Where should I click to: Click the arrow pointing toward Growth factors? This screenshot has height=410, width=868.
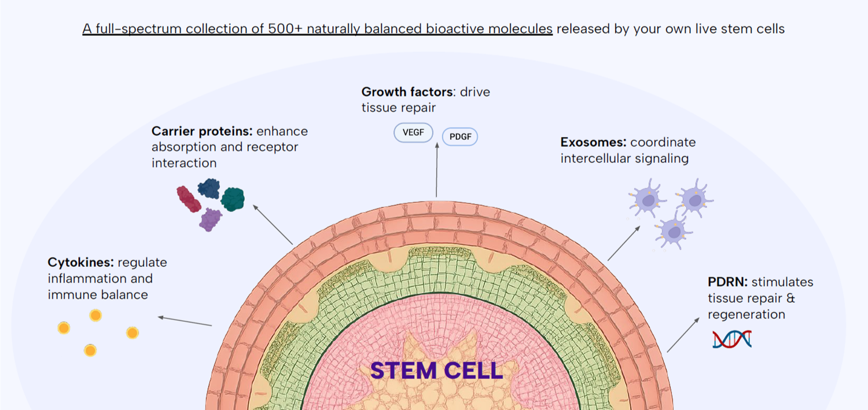point(436,171)
